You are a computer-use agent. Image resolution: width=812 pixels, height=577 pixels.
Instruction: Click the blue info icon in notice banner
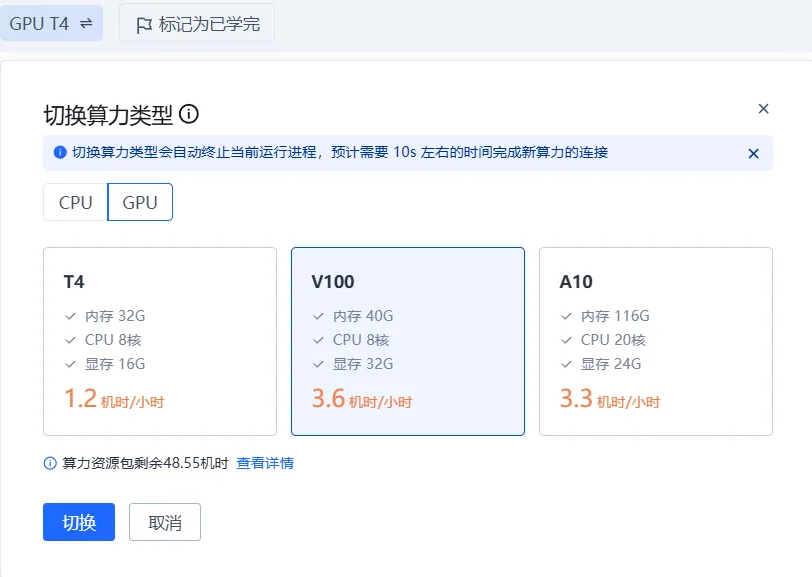(60, 152)
